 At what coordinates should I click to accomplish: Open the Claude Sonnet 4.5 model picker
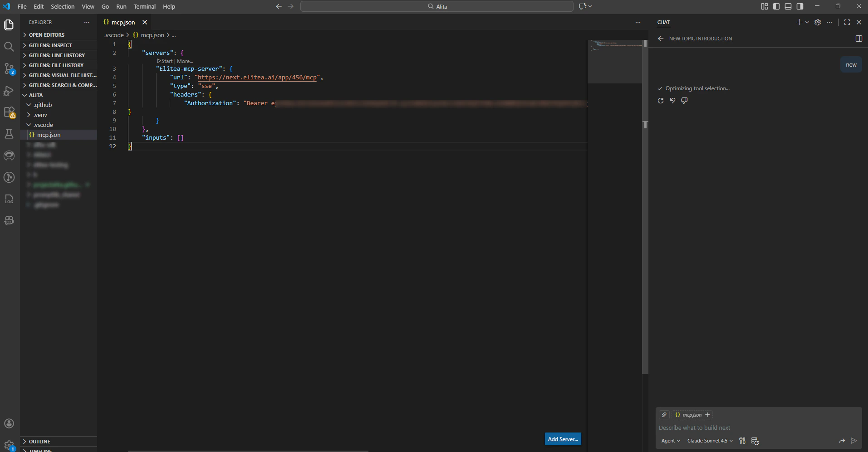pos(709,440)
